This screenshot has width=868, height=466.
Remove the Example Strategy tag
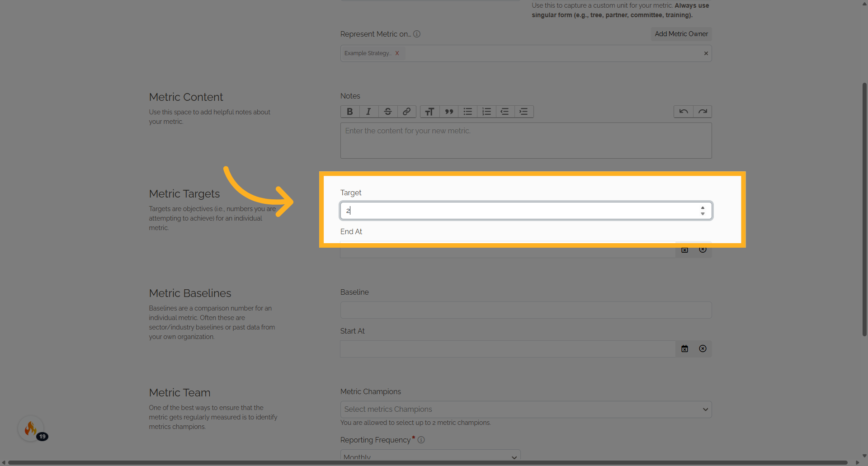pos(397,53)
